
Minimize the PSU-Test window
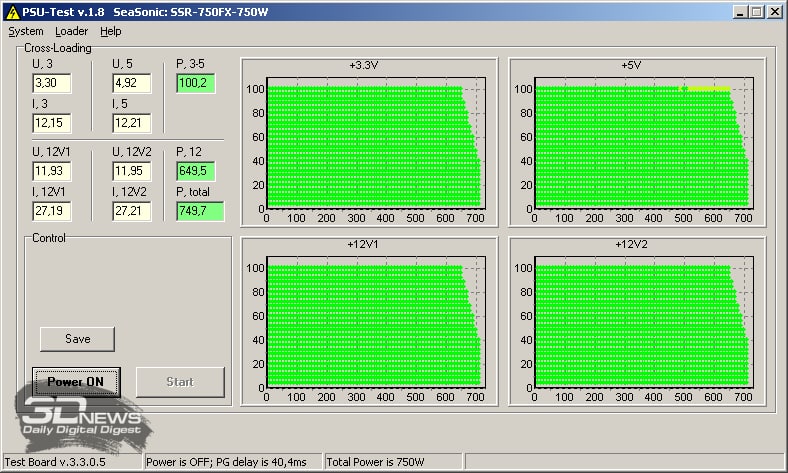point(739,12)
